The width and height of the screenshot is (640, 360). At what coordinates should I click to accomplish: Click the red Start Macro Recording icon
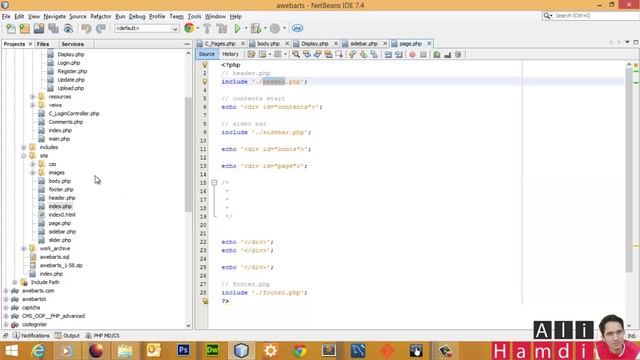(x=412, y=54)
